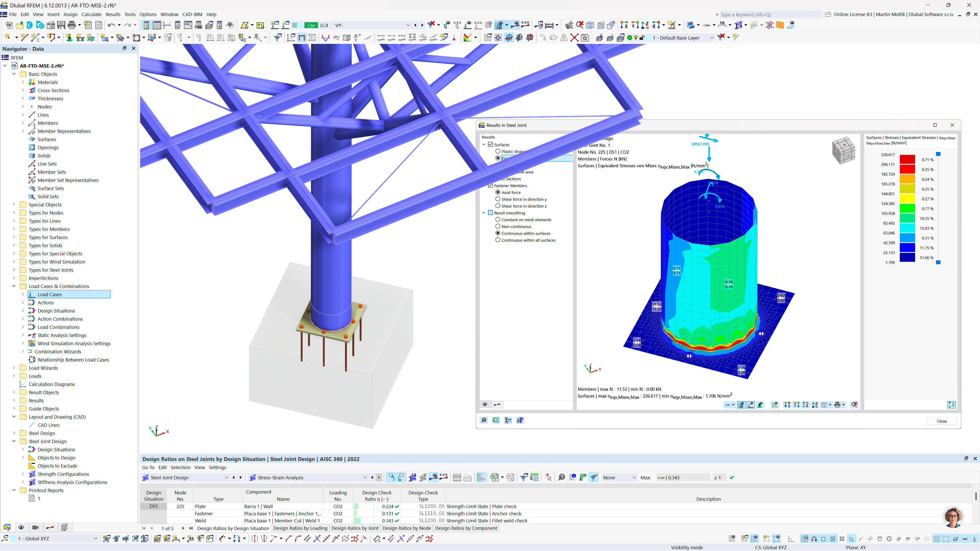This screenshot has width=980, height=551.
Task: Open the Results menu
Action: [x=113, y=15]
